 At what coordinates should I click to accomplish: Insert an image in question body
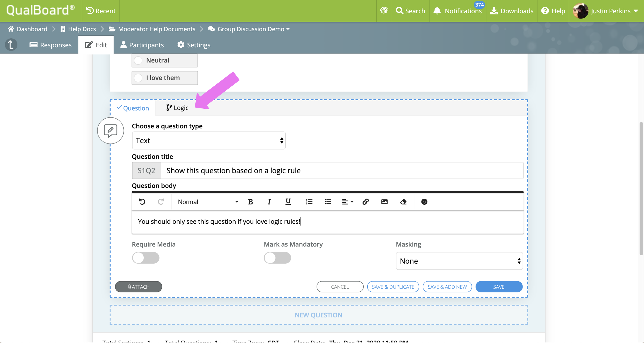pos(384,202)
